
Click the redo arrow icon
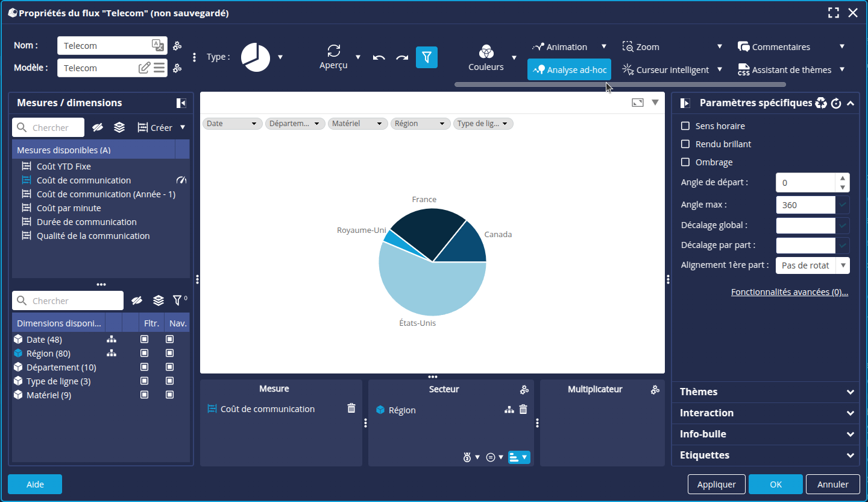402,57
